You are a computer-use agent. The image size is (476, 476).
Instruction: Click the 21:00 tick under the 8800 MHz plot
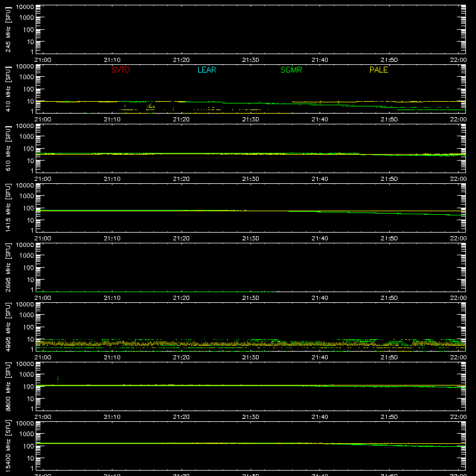[43, 417]
